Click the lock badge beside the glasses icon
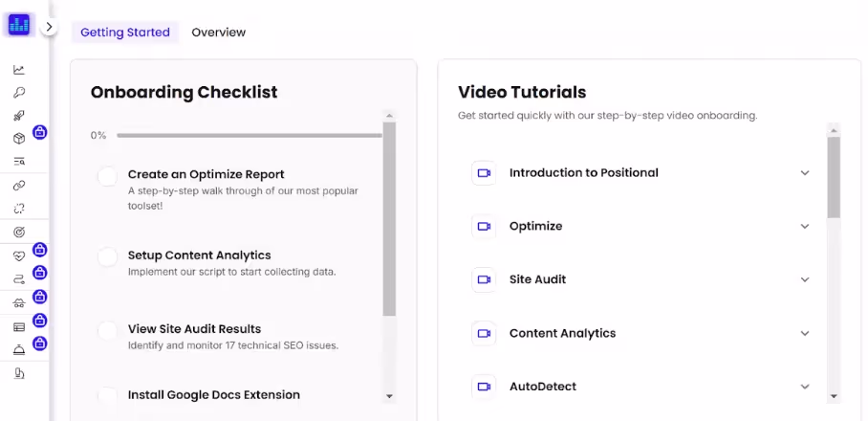Screen dimensions: 868x421 point(39,297)
